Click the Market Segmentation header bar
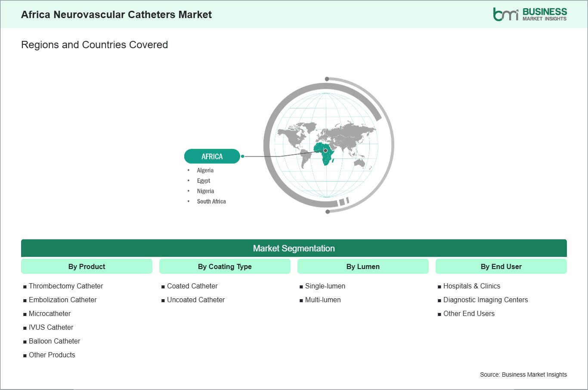This screenshot has width=588, height=390. [294, 248]
